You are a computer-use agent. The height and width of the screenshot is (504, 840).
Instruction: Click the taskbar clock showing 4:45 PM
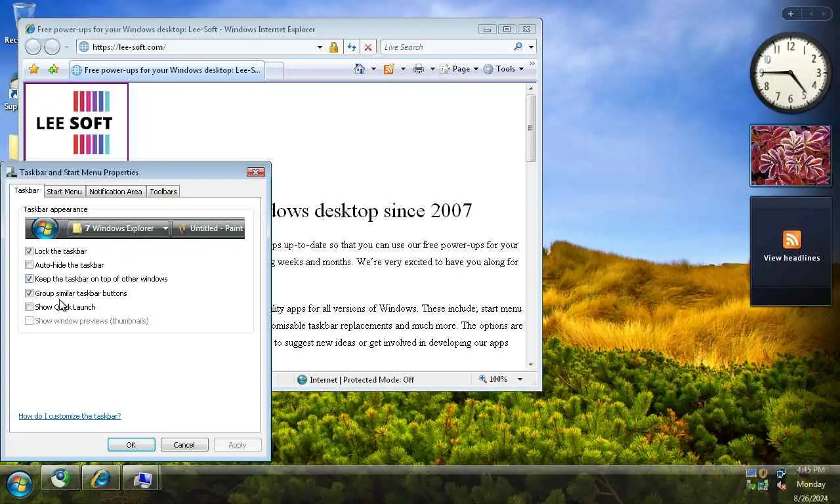(x=810, y=470)
